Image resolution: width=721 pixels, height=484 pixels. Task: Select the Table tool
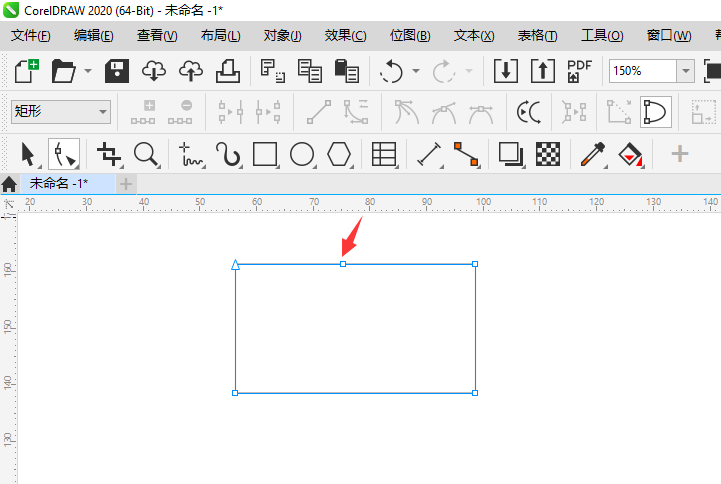[384, 154]
